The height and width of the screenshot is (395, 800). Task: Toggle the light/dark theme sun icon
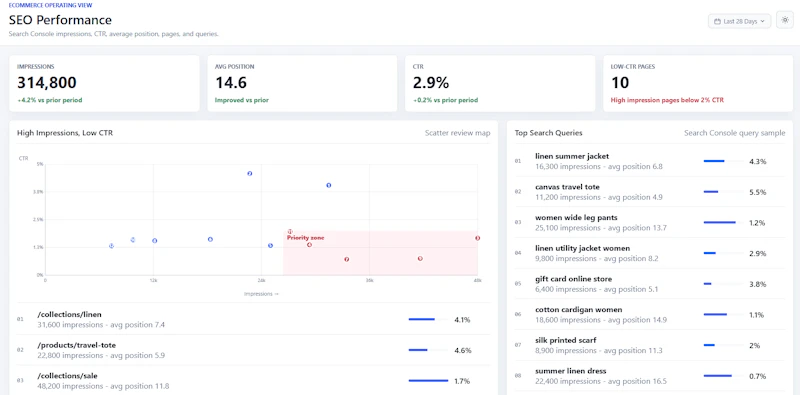(785, 21)
